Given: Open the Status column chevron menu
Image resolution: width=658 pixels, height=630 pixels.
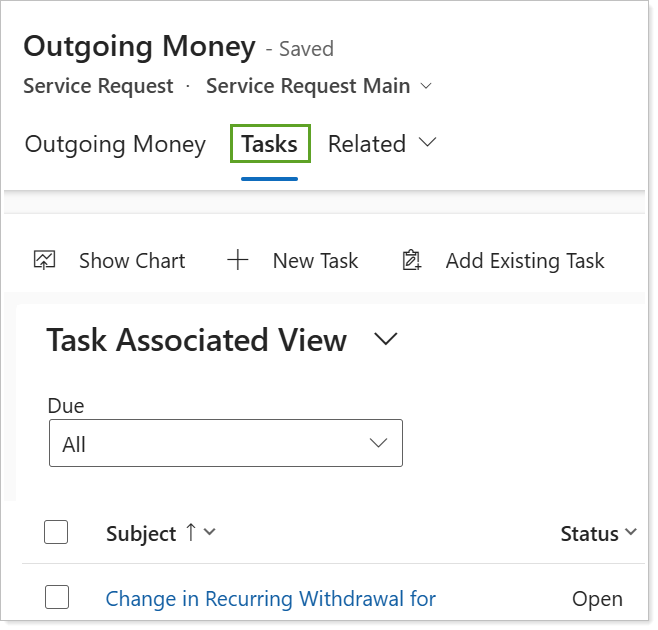Looking at the screenshot, I should (x=631, y=533).
